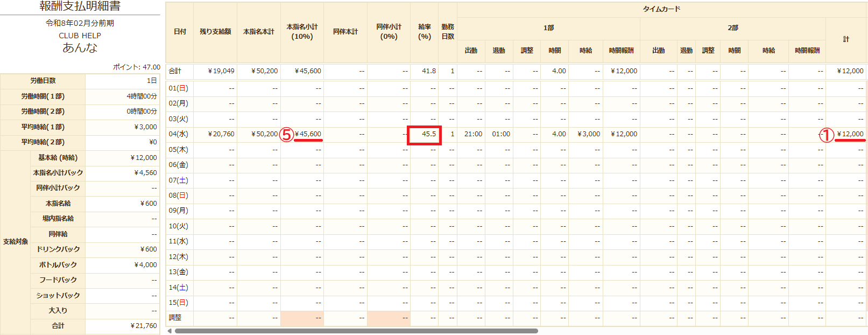868x335 pixels.
Task: Select the タイムカード header
Action: point(661,9)
